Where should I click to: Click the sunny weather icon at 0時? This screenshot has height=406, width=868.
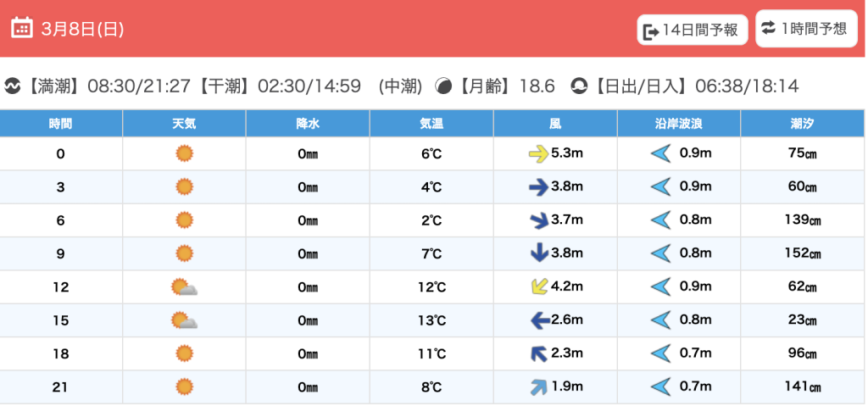(184, 153)
